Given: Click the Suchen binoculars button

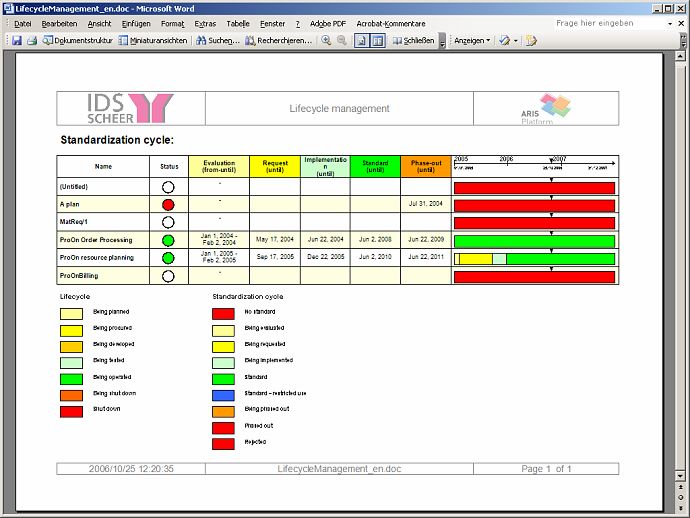Looking at the screenshot, I should coord(217,41).
